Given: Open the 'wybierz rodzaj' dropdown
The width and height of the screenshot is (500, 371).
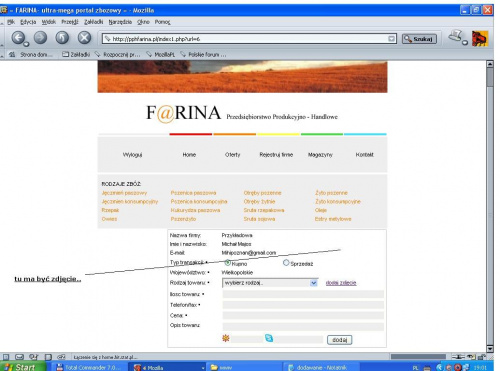Looking at the screenshot, I should tap(270, 283).
